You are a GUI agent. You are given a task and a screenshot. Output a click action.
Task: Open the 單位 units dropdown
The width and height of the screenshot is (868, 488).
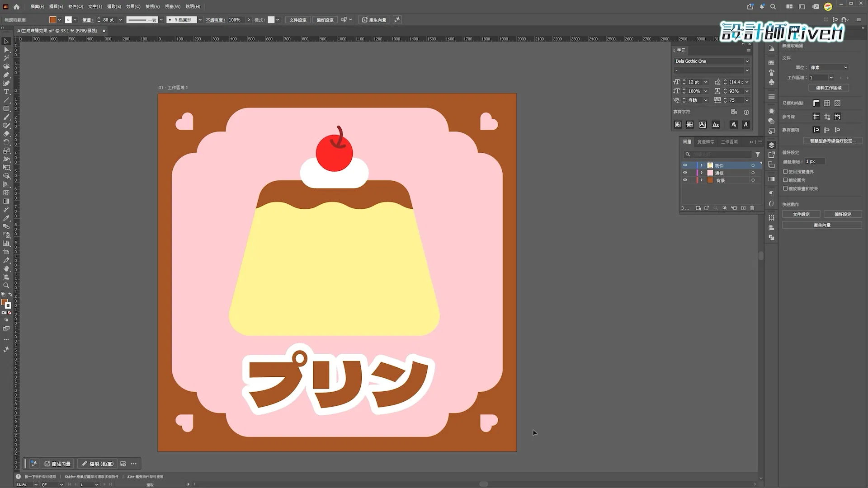[x=828, y=68]
